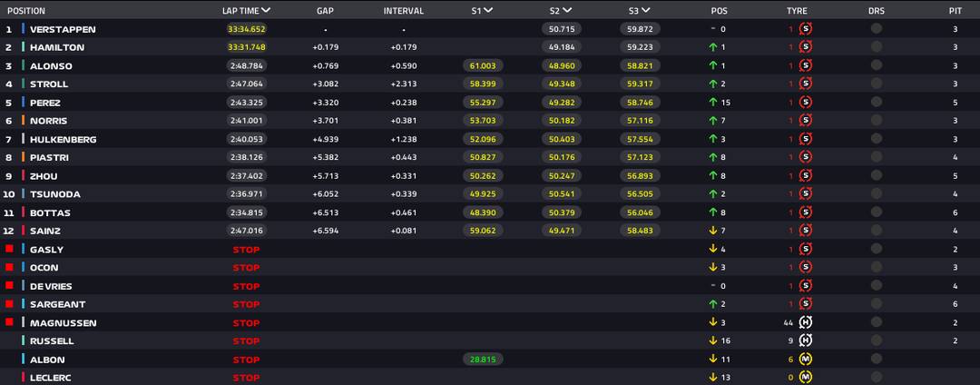Click Albon's medium tyre icon
Screen dimensions: 980x385
(806, 360)
